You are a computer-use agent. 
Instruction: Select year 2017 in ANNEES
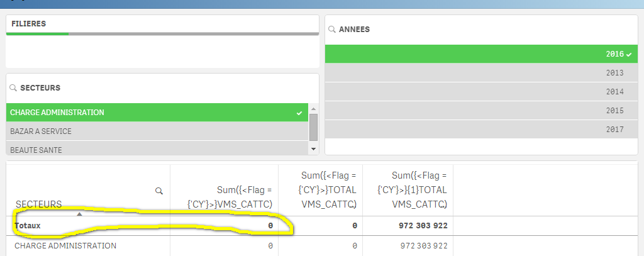pyautogui.click(x=481, y=130)
